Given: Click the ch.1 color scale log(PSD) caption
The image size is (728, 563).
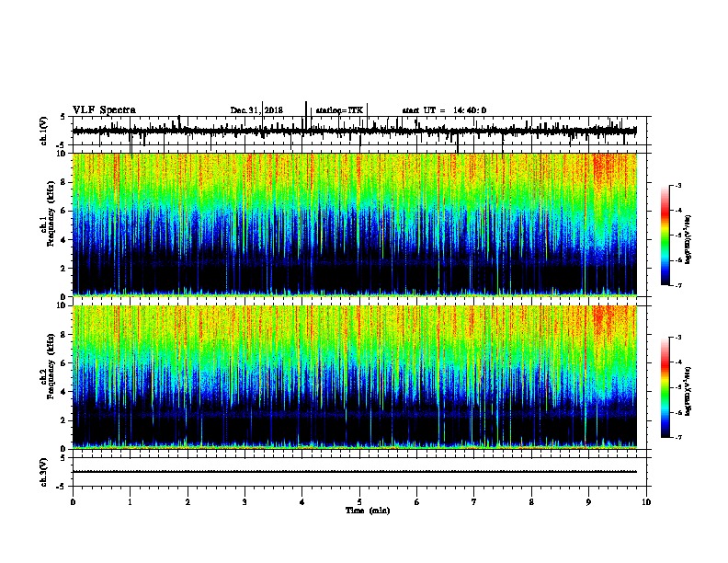Looking at the screenshot, I should (x=688, y=240).
